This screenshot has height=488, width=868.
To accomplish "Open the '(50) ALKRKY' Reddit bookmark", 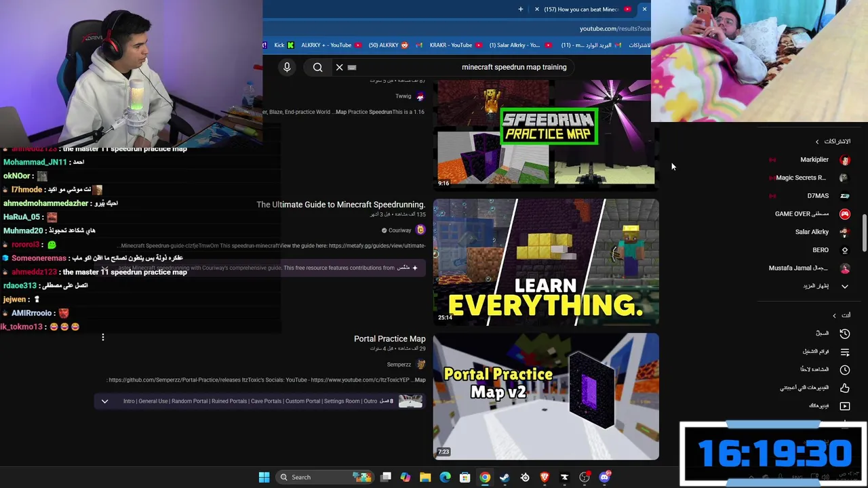I will click(389, 45).
